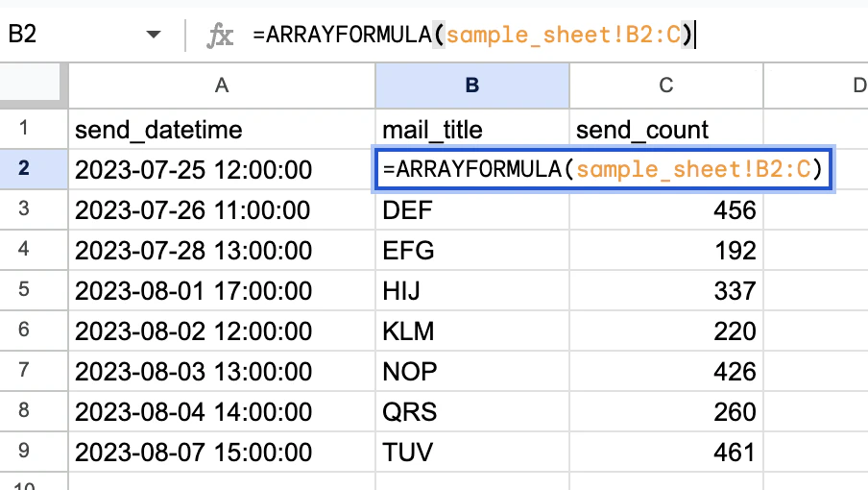Viewport: 868px width, 490px height.
Task: Select column A header
Action: coord(222,86)
